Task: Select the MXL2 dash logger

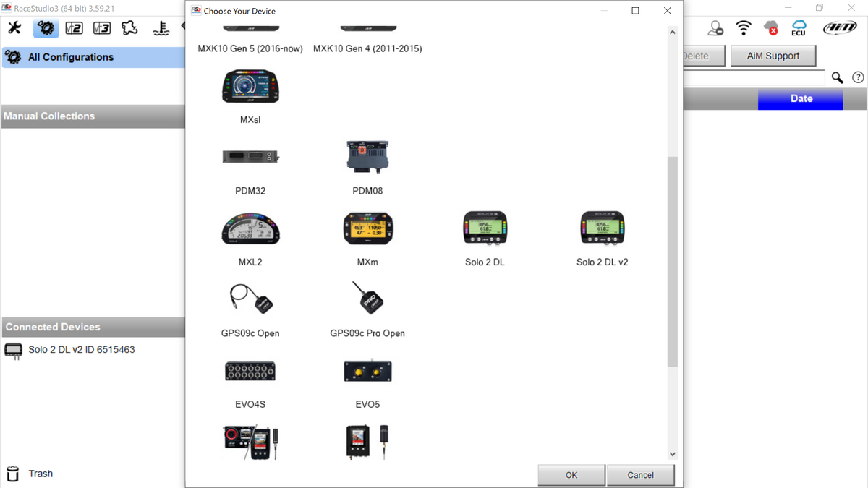Action: pyautogui.click(x=250, y=228)
